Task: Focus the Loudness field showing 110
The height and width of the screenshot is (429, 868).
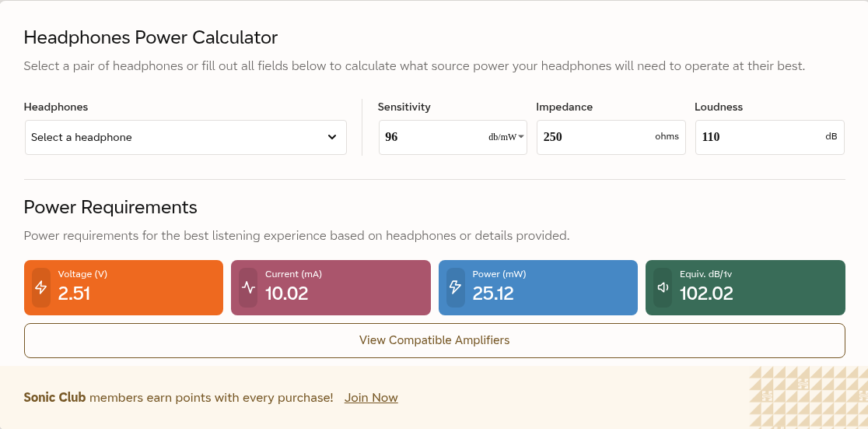Action: coord(770,138)
